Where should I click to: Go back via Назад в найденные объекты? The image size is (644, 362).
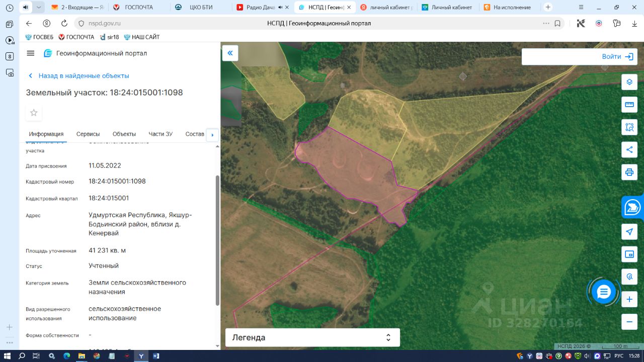(x=78, y=76)
